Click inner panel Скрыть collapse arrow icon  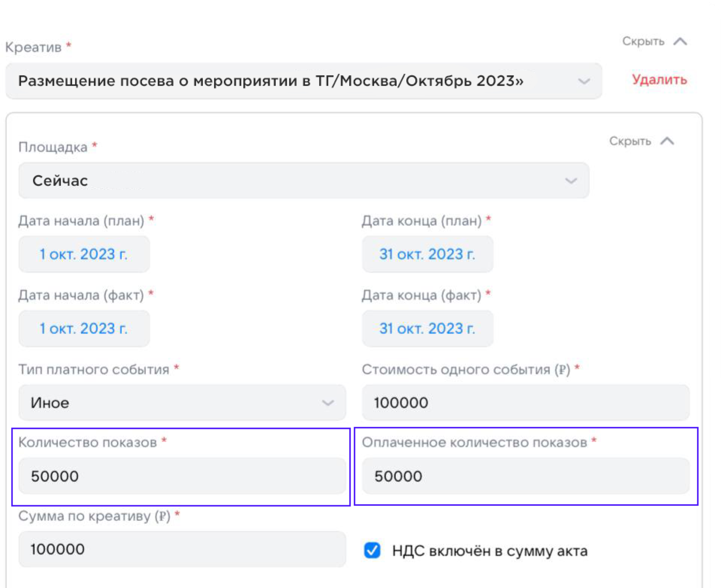point(667,141)
